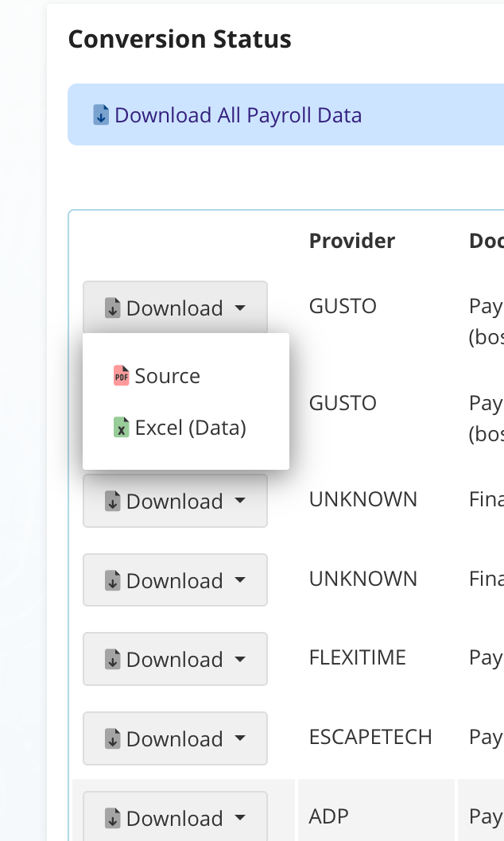The image size is (504, 841).
Task: Click the ESCAPETECH provider cell
Action: pos(370,737)
